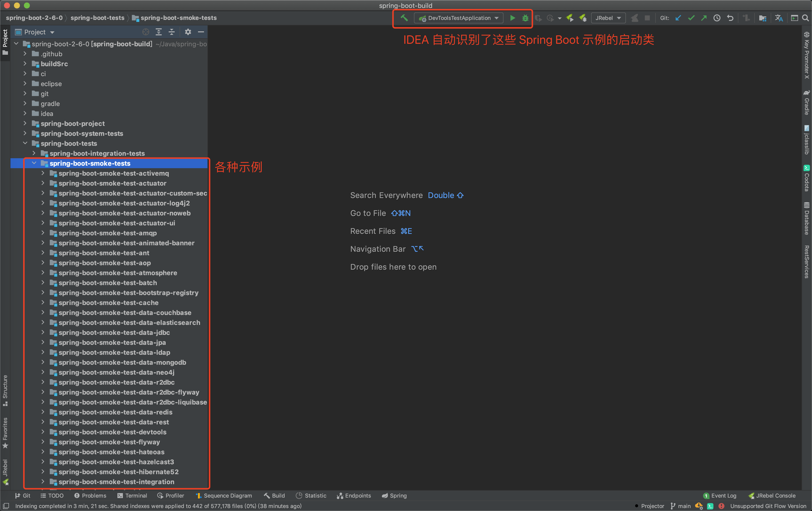This screenshot has height=511, width=812.
Task: Collapse the spring-boot-tests folder
Action: [x=25, y=143]
